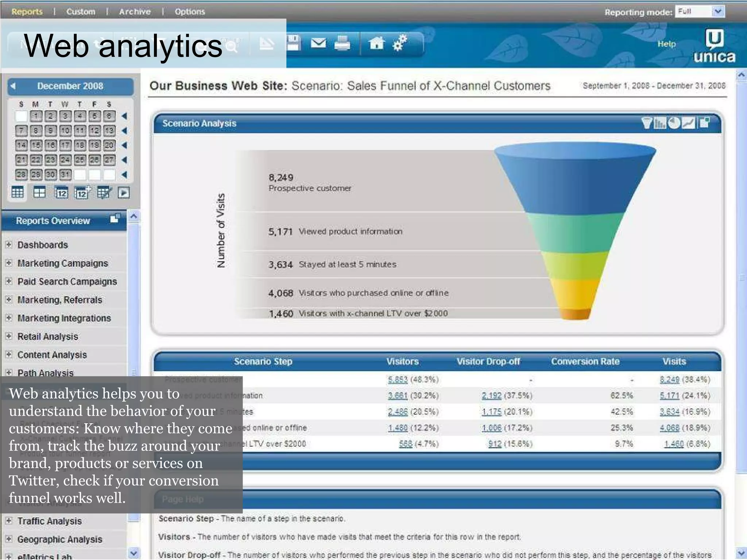Go to previous month with calendar arrow
The image size is (747, 560).
(13, 86)
